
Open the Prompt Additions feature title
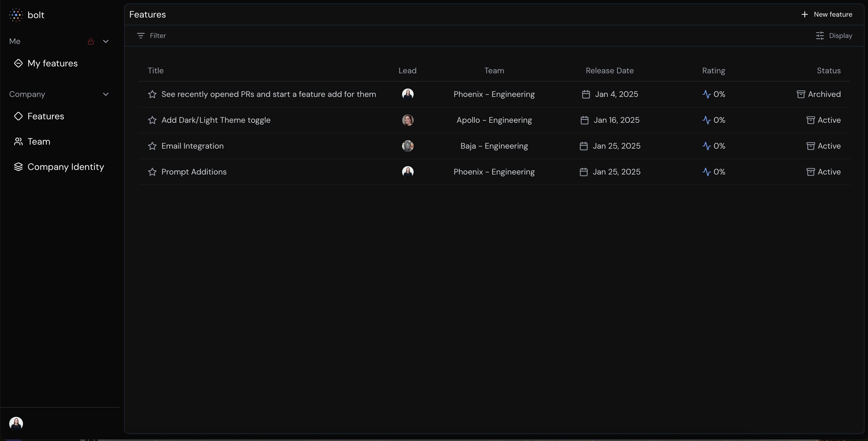pyautogui.click(x=194, y=172)
